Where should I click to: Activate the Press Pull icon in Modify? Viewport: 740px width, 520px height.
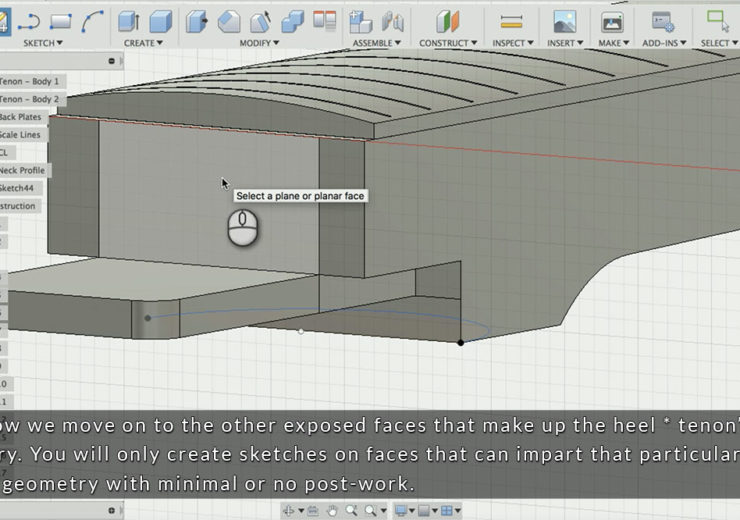pos(197,20)
